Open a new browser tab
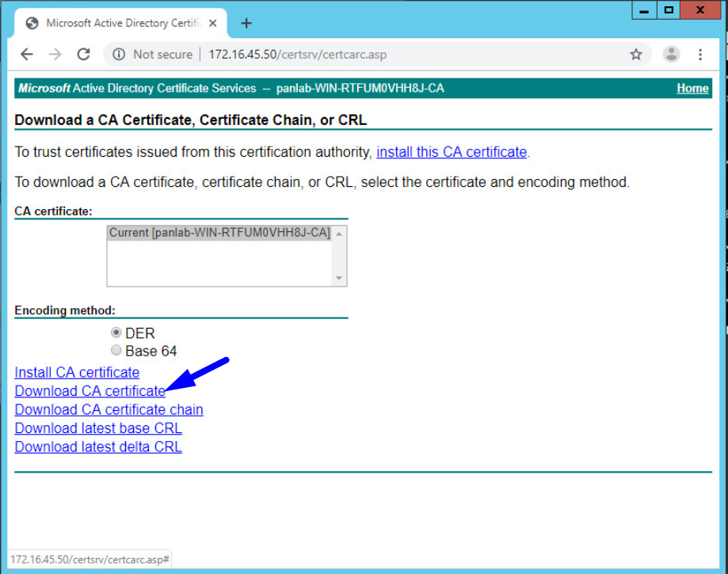 [246, 24]
